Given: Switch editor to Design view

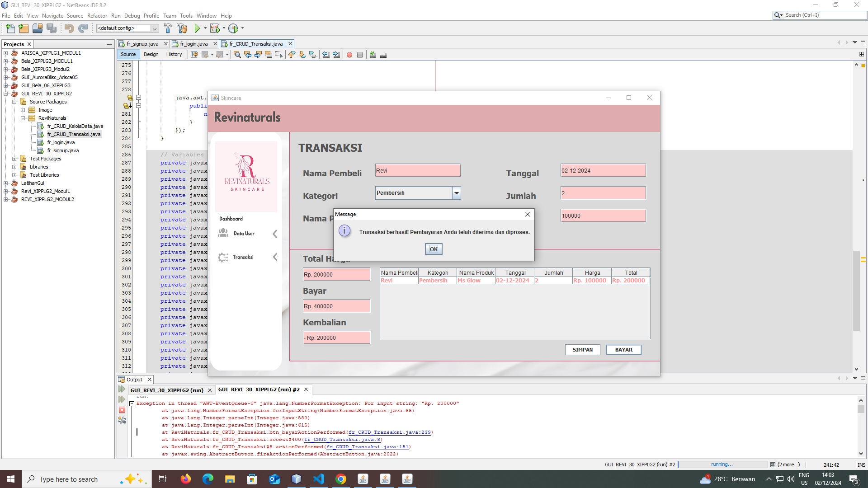Looking at the screenshot, I should coord(151,54).
